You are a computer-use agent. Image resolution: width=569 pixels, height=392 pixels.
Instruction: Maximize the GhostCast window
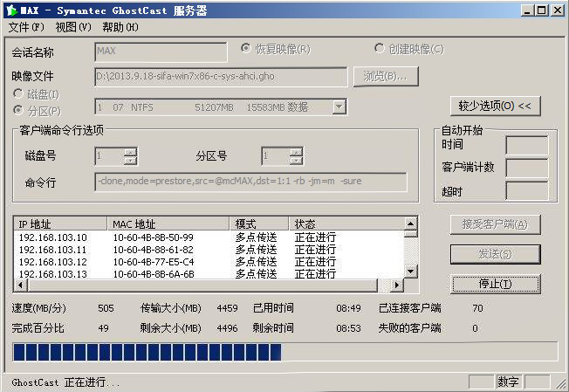(541, 10)
